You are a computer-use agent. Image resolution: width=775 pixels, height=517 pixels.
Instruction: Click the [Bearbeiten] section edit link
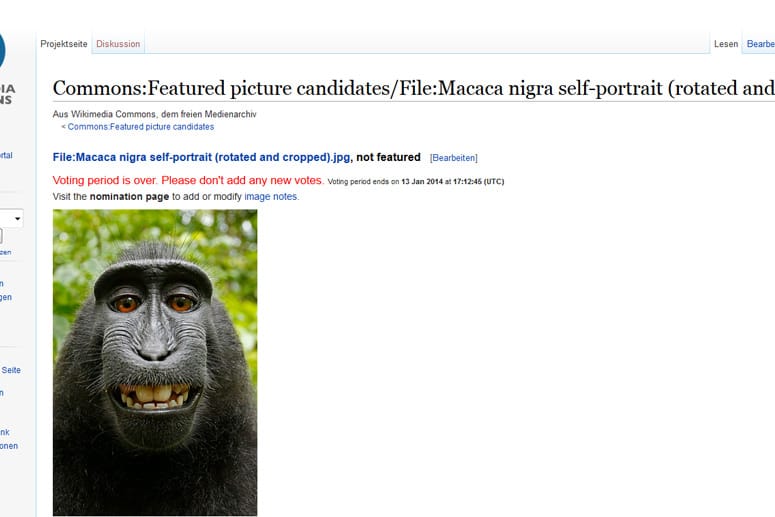click(453, 158)
